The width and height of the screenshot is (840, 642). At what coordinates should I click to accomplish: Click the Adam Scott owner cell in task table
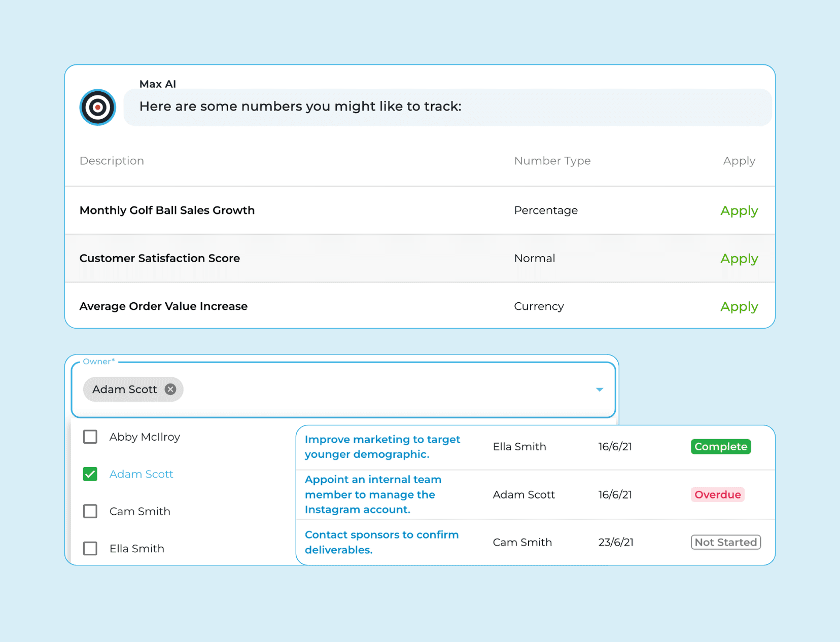coord(524,494)
